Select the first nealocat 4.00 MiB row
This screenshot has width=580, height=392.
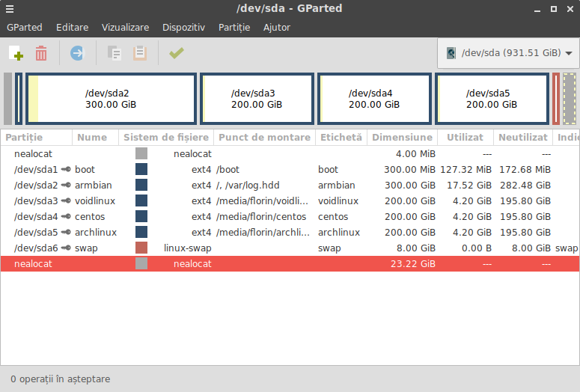[x=290, y=153]
